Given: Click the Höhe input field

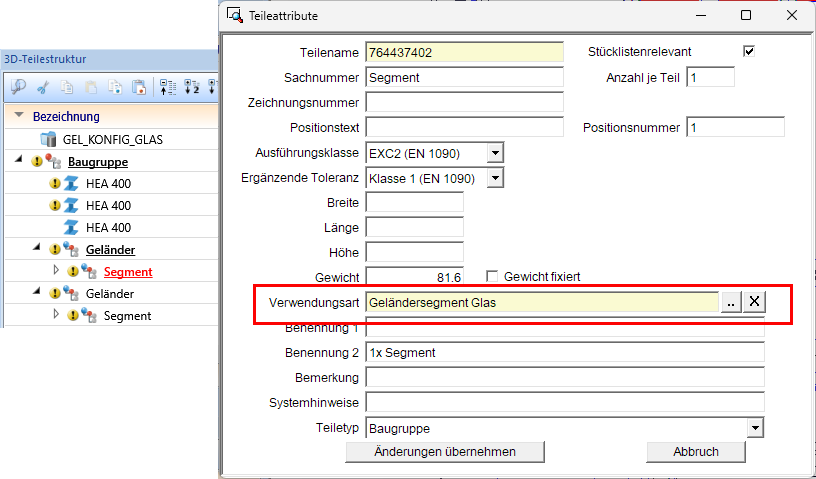Looking at the screenshot, I should coord(415,253).
